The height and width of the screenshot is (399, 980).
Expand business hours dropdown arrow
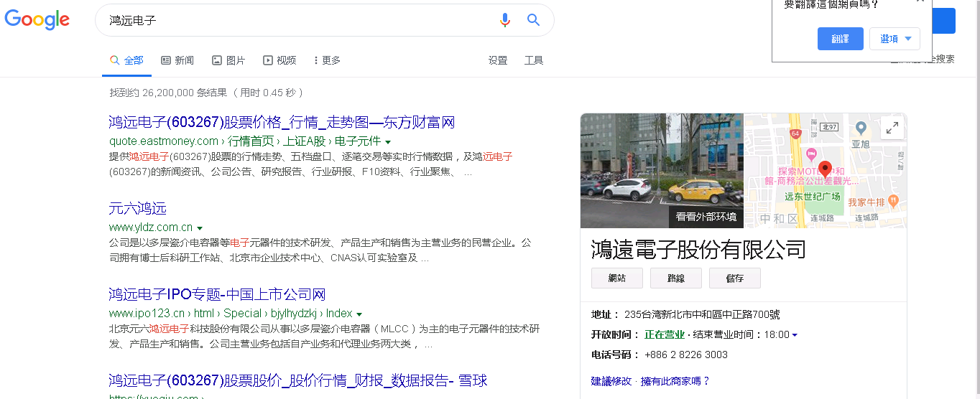click(795, 335)
